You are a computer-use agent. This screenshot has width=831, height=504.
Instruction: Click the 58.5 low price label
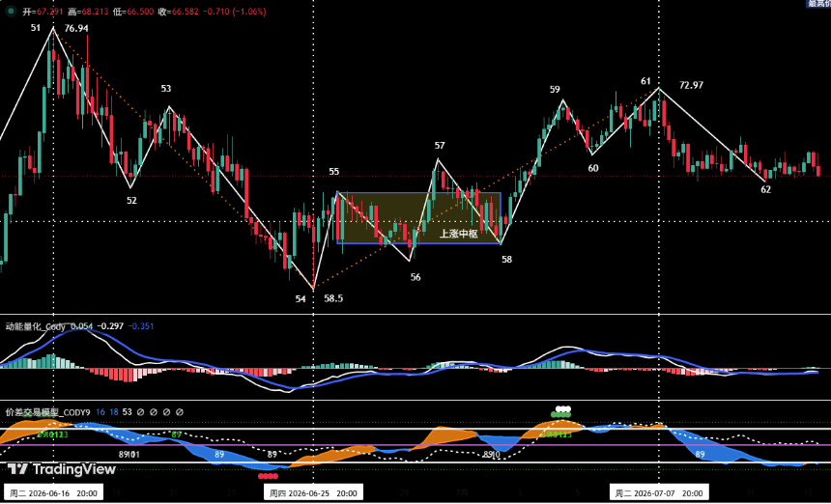click(333, 298)
